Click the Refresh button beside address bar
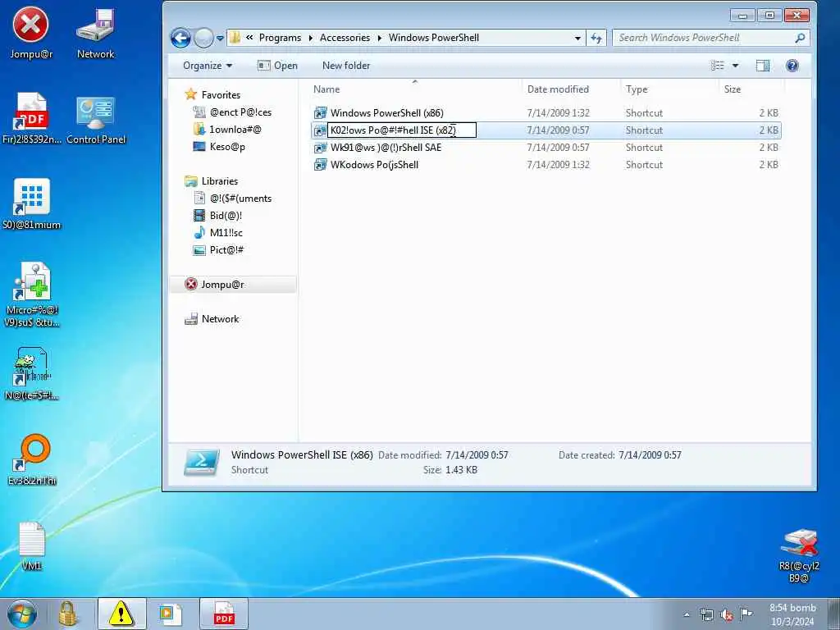Image resolution: width=840 pixels, height=630 pixels. click(x=596, y=38)
